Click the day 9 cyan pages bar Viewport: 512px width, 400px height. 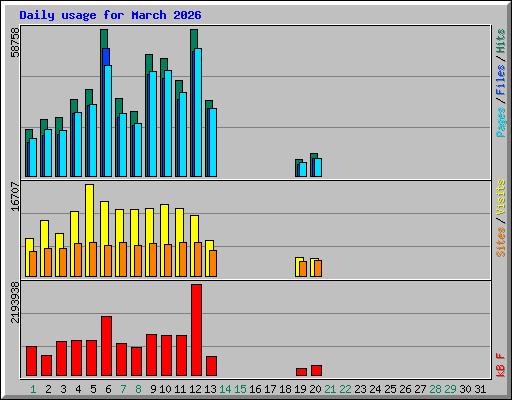tap(153, 124)
